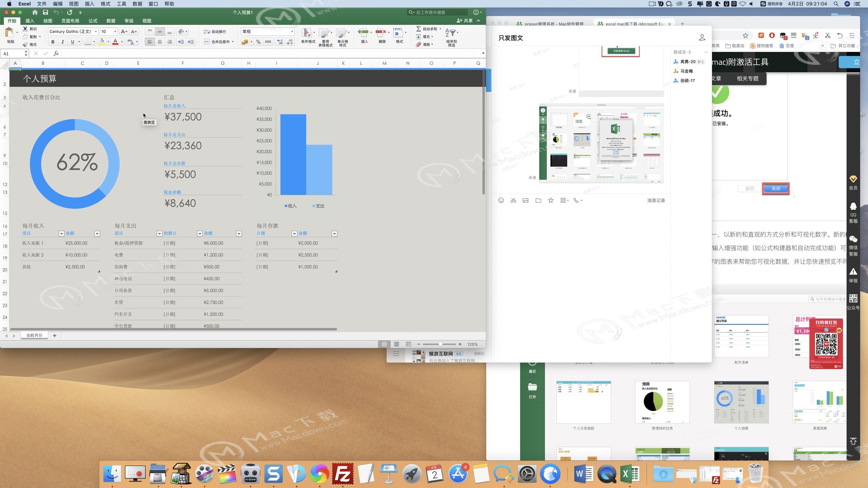Click the Sort and Filter (排序和筛选) icon

tap(451, 33)
